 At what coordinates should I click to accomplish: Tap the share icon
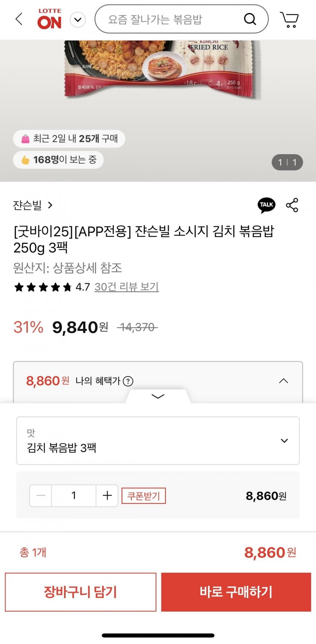[x=292, y=205]
